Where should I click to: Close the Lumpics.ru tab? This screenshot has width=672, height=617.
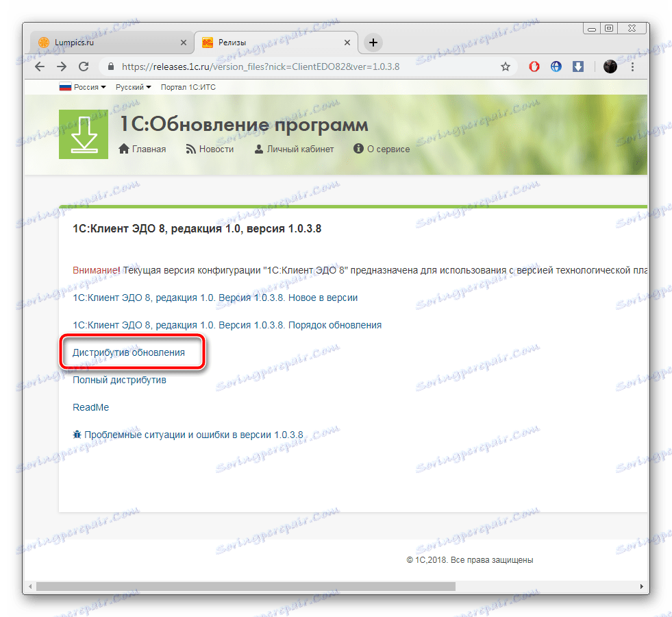click(x=184, y=43)
